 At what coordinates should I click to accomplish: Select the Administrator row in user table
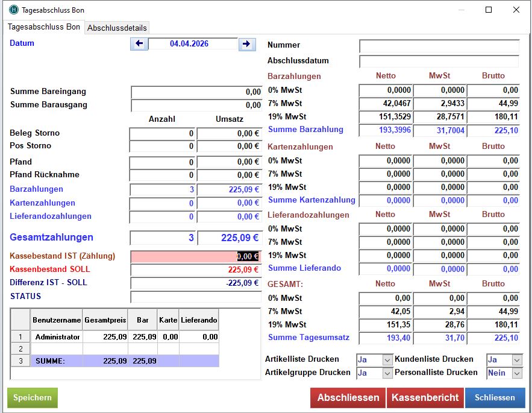(57, 337)
